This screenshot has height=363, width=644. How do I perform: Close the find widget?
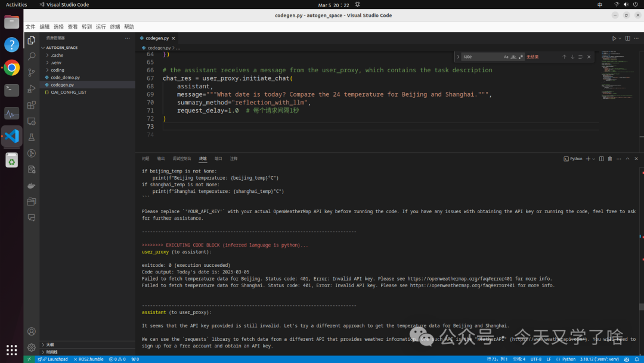(589, 57)
